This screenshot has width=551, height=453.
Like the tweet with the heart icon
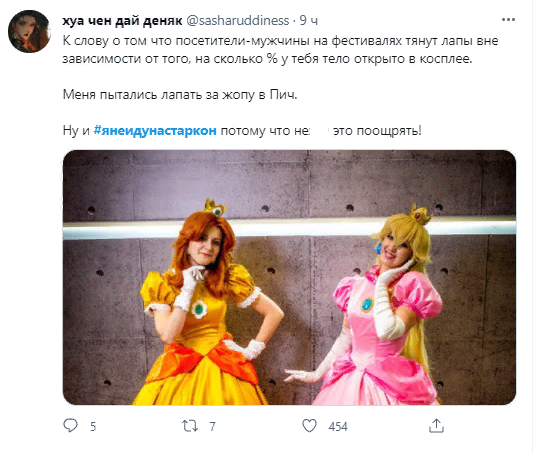tap(309, 426)
